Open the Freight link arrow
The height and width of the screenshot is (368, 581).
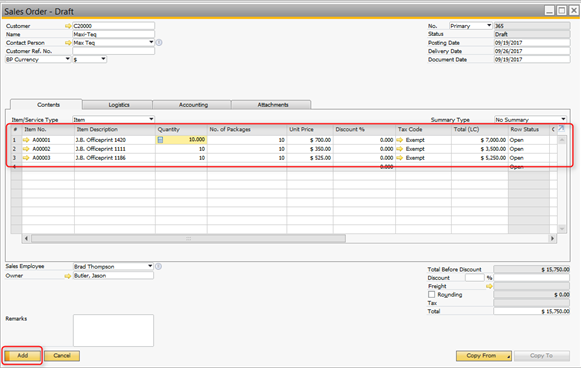pos(489,286)
